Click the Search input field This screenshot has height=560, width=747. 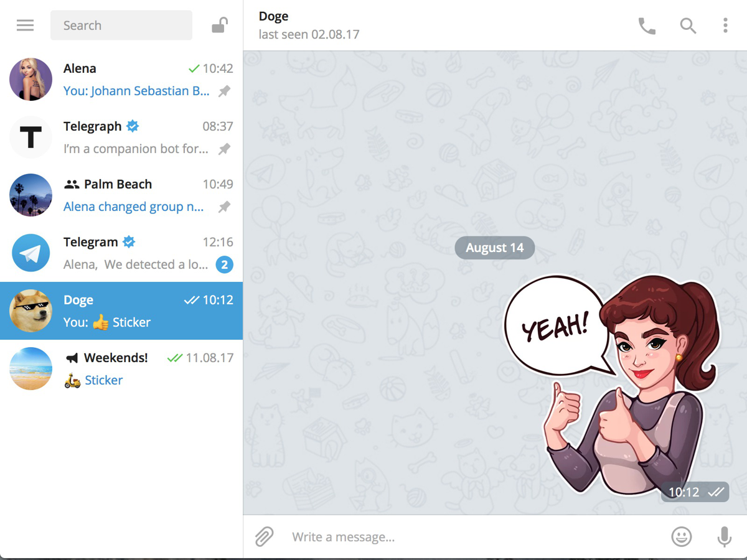(121, 26)
